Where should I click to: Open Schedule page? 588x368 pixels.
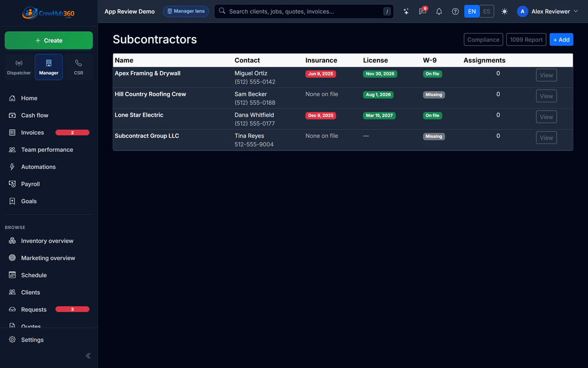(x=49, y=275)
